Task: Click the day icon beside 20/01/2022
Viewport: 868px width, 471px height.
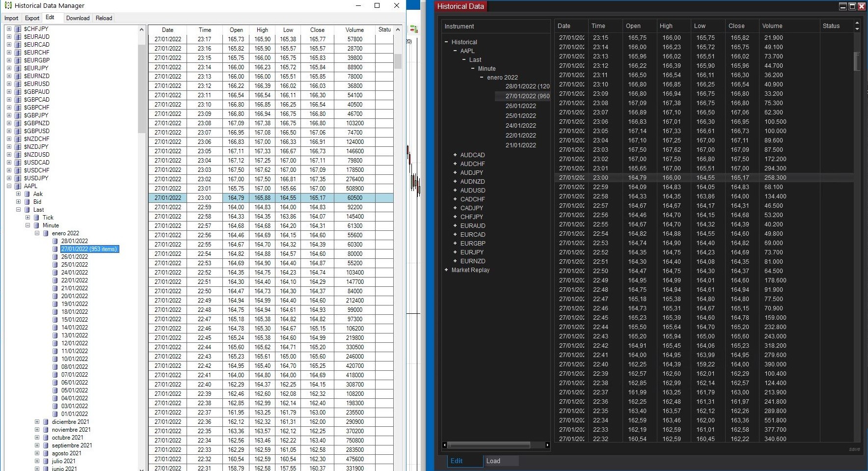Action: (x=55, y=296)
